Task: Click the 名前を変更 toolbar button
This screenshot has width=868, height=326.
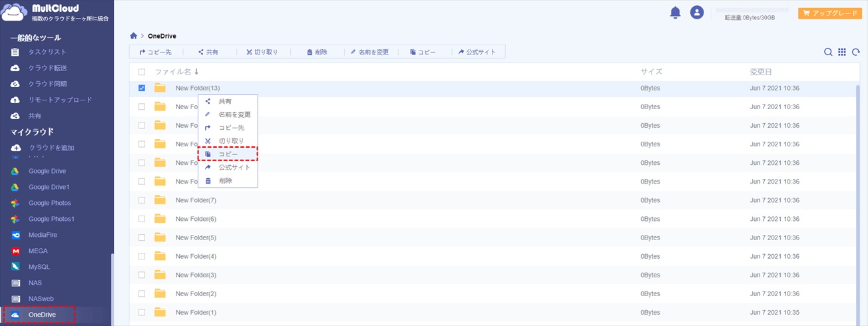Action: tap(369, 52)
